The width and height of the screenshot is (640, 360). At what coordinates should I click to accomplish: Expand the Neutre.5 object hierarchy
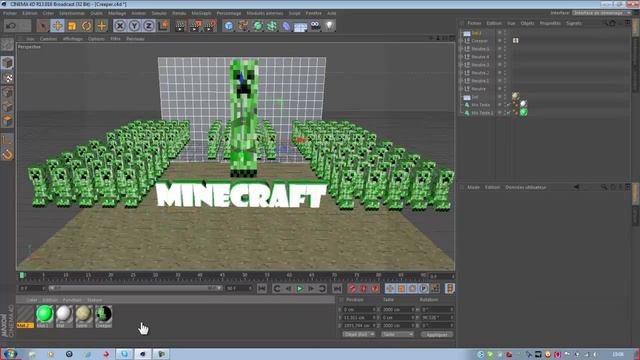461,49
